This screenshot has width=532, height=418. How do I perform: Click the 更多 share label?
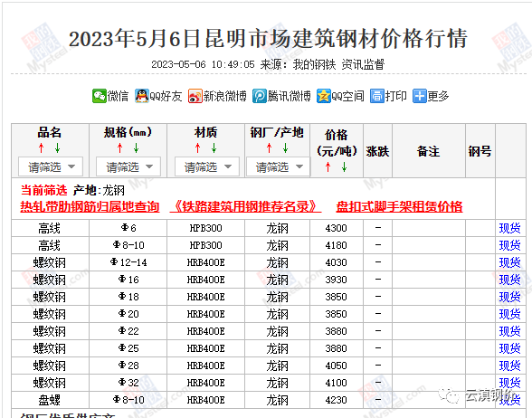tap(438, 96)
